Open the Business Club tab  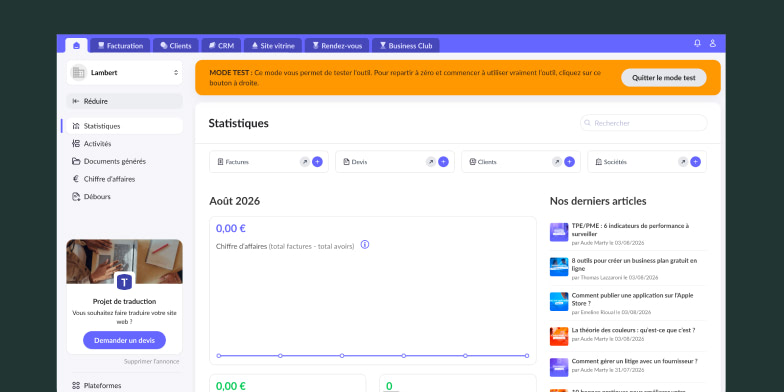pos(406,46)
